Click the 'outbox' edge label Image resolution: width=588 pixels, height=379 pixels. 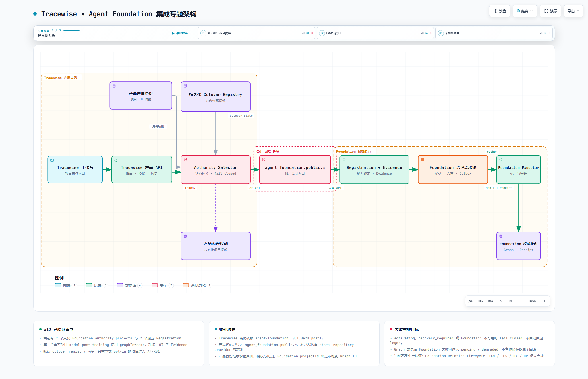click(x=492, y=152)
